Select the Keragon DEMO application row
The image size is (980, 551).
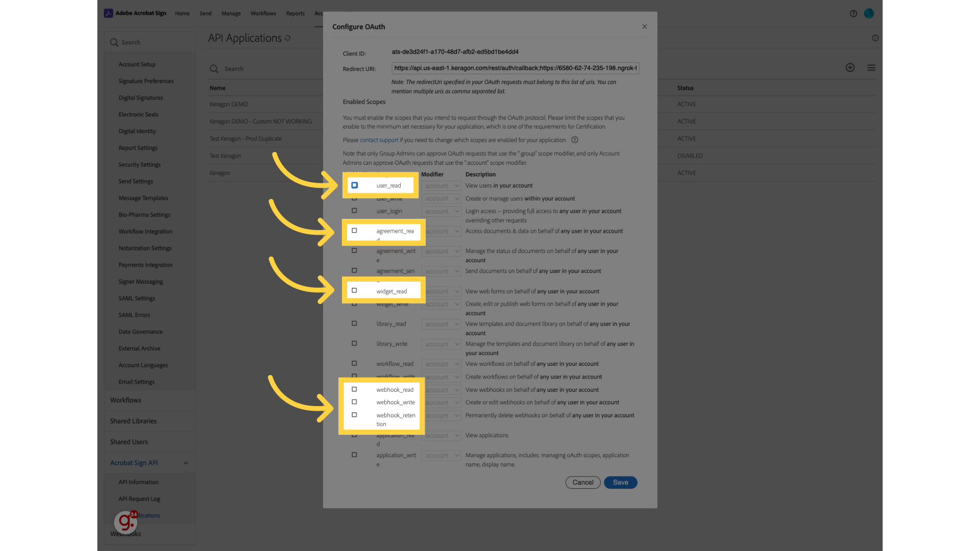(229, 104)
